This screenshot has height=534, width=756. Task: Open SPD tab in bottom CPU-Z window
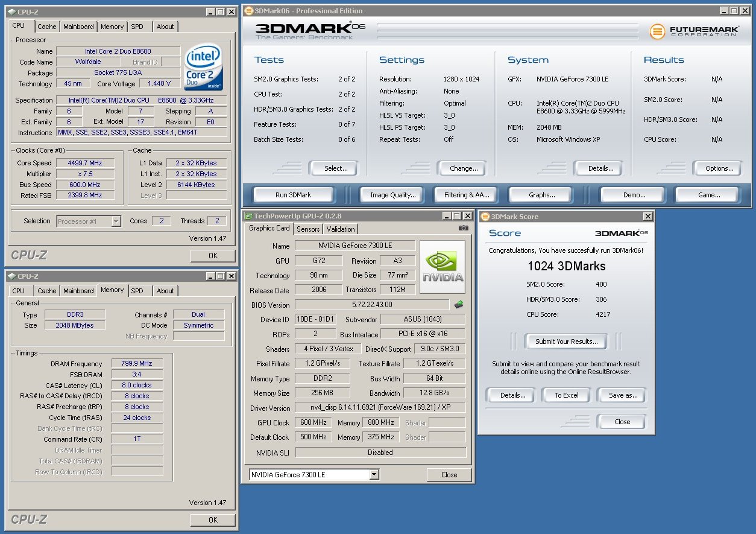click(x=137, y=291)
